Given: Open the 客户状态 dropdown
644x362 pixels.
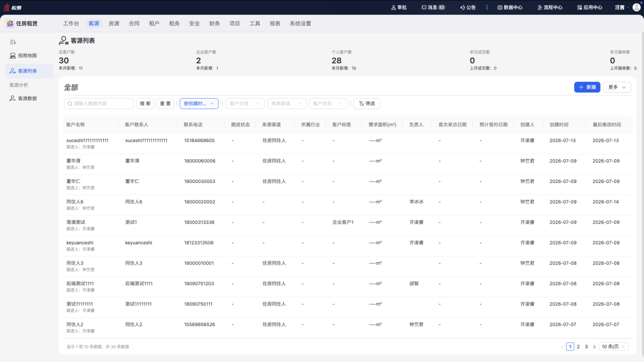Looking at the screenshot, I should tap(328, 104).
